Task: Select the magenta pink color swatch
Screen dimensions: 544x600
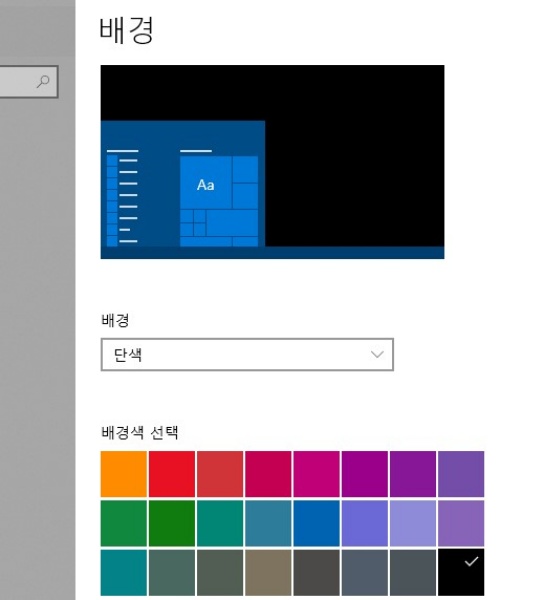Action: pyautogui.click(x=316, y=474)
